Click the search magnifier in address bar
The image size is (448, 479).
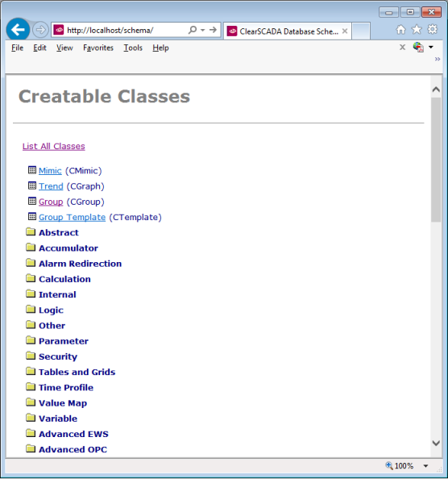[193, 30]
